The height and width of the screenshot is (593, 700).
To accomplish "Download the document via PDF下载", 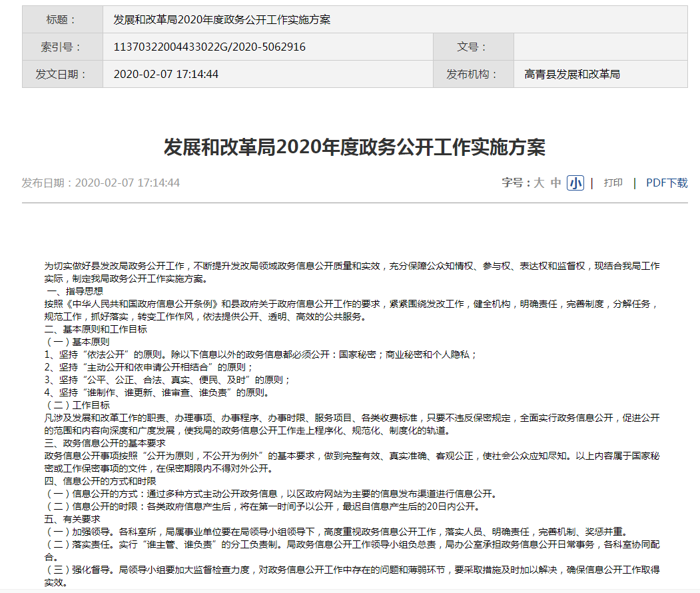I will [x=667, y=183].
